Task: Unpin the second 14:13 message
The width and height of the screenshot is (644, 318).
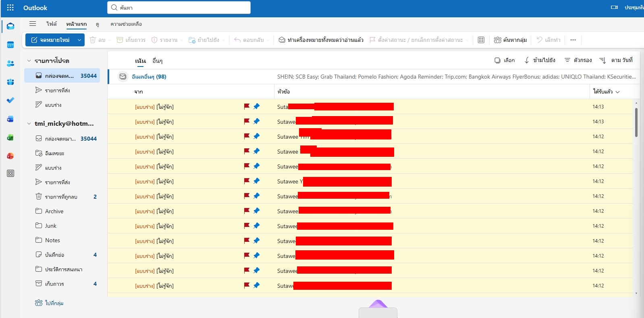Action: pos(256,121)
